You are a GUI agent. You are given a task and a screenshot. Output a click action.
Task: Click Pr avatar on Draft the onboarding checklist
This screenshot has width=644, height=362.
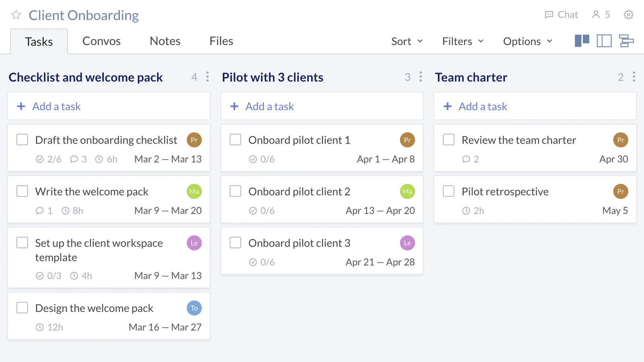(x=194, y=140)
